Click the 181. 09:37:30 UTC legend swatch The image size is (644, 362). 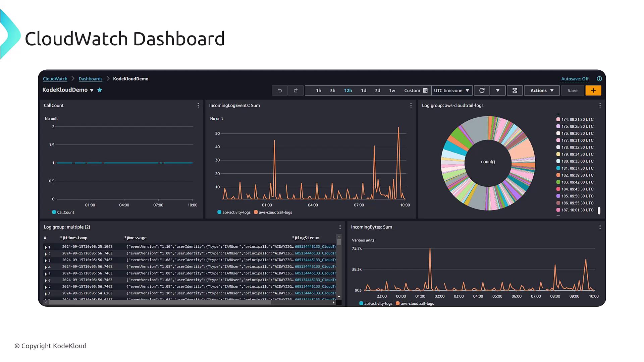pyautogui.click(x=558, y=168)
